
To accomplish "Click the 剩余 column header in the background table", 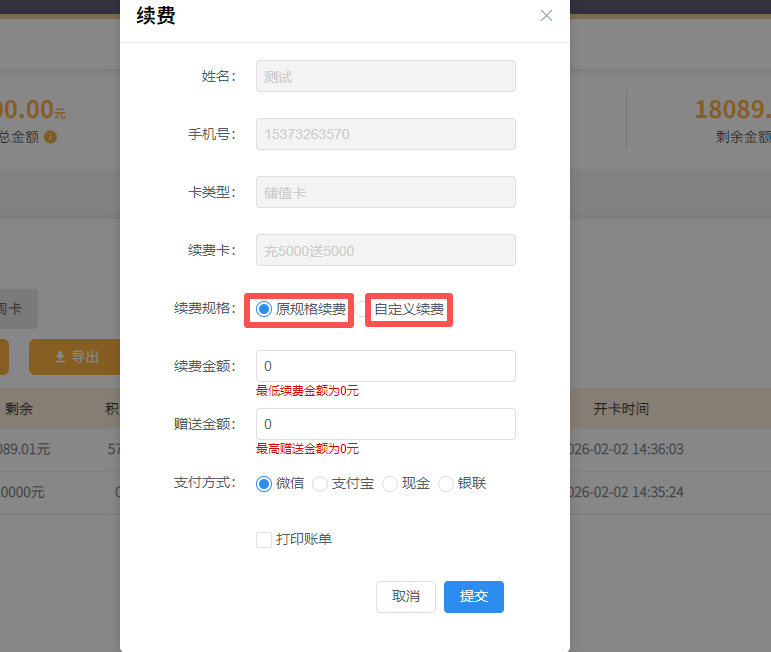I will pos(19,409).
